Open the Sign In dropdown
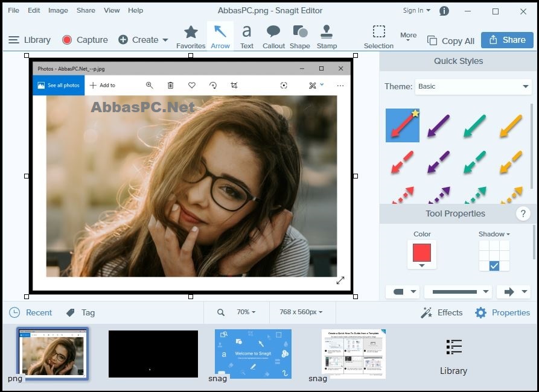The image size is (539, 392). pyautogui.click(x=416, y=11)
